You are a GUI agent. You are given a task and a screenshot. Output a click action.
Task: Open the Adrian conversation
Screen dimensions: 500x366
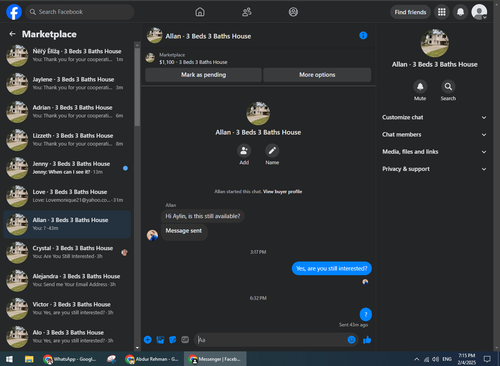67,112
